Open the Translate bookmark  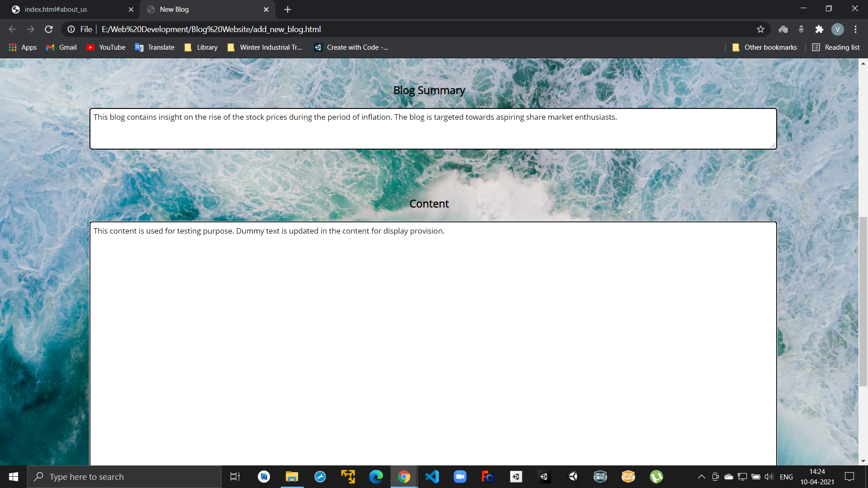(x=155, y=47)
